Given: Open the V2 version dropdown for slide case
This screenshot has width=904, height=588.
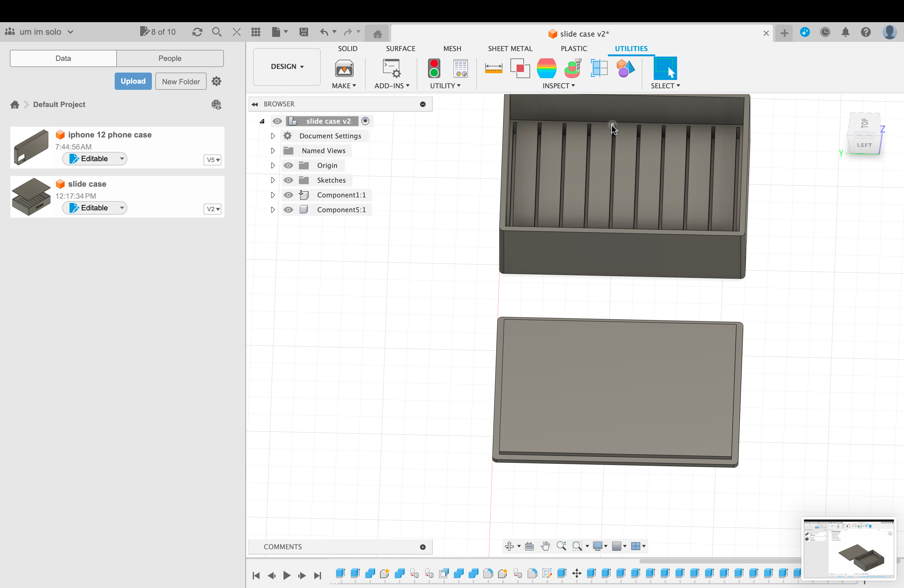Looking at the screenshot, I should point(212,209).
